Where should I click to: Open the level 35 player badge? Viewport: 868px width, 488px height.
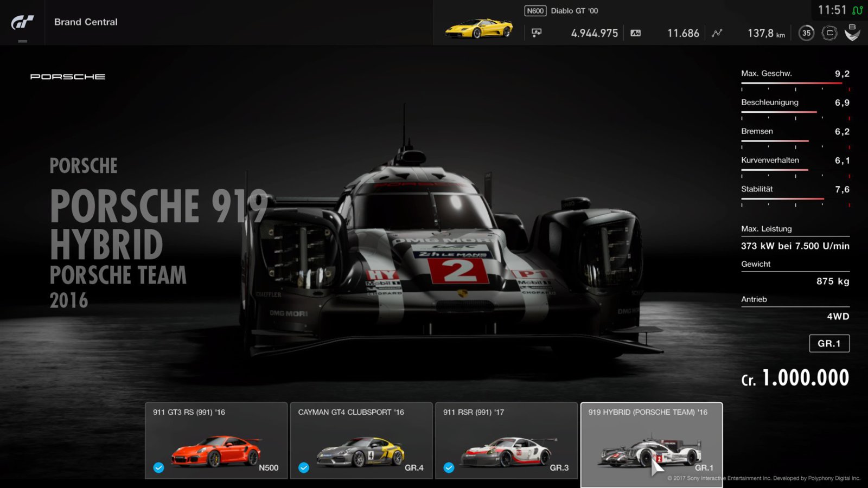807,33
